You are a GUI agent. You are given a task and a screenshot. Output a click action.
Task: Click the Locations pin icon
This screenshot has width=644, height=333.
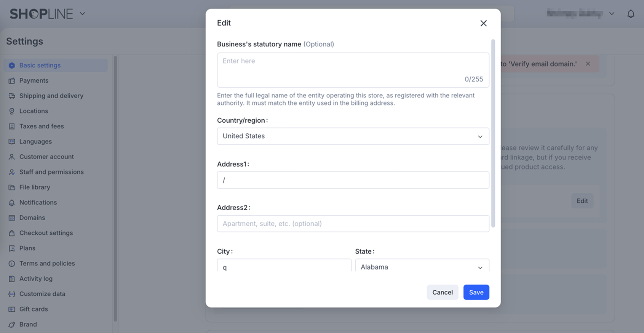click(12, 111)
